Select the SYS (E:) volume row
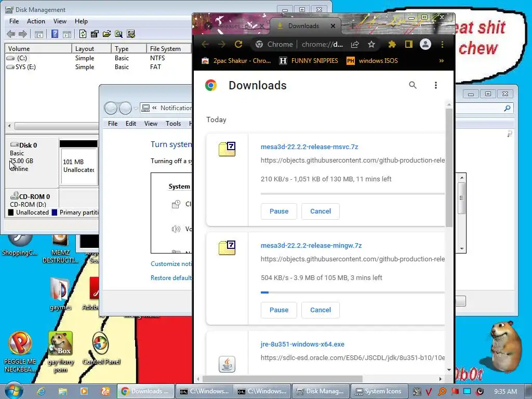The height and width of the screenshot is (399, 532). click(x=98, y=67)
